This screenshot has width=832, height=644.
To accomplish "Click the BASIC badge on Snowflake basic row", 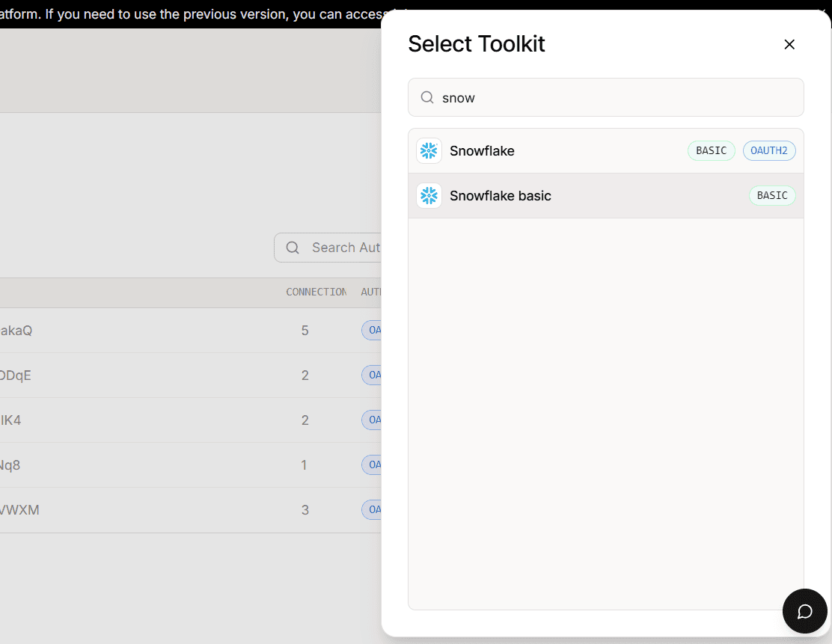I will coord(772,196).
